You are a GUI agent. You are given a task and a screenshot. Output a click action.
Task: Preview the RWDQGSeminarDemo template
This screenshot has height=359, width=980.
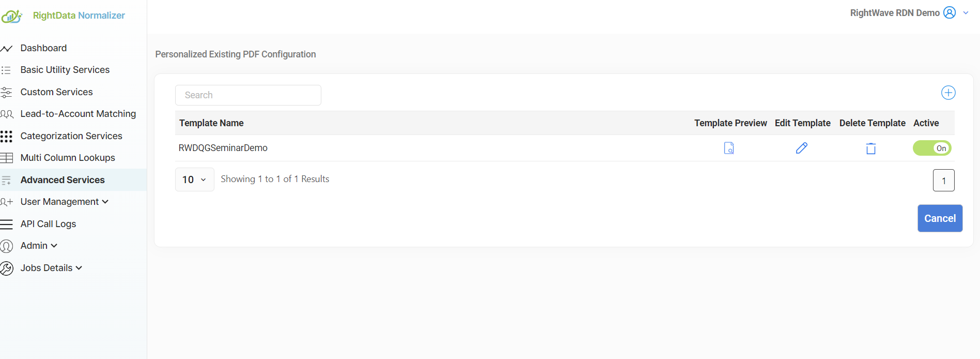(729, 148)
